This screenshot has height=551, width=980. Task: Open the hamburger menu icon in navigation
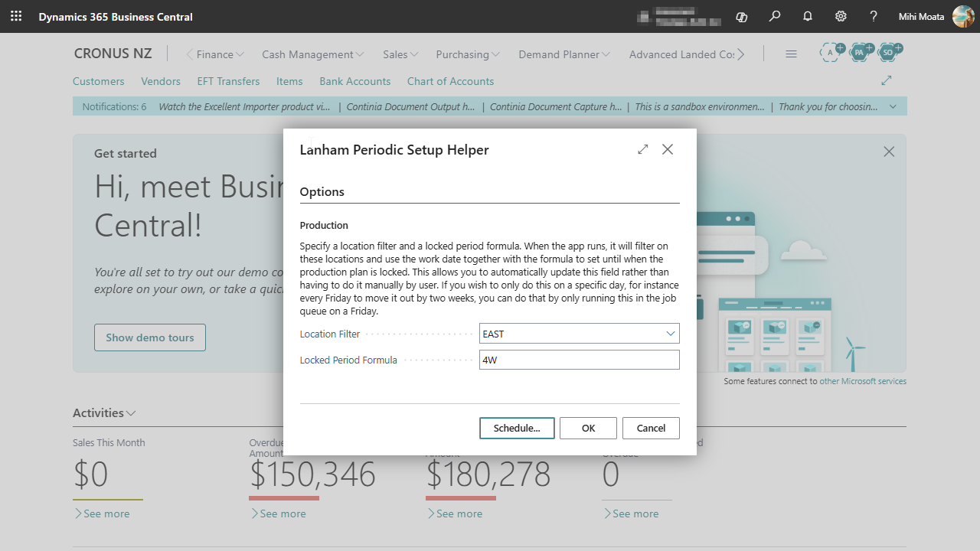point(792,54)
